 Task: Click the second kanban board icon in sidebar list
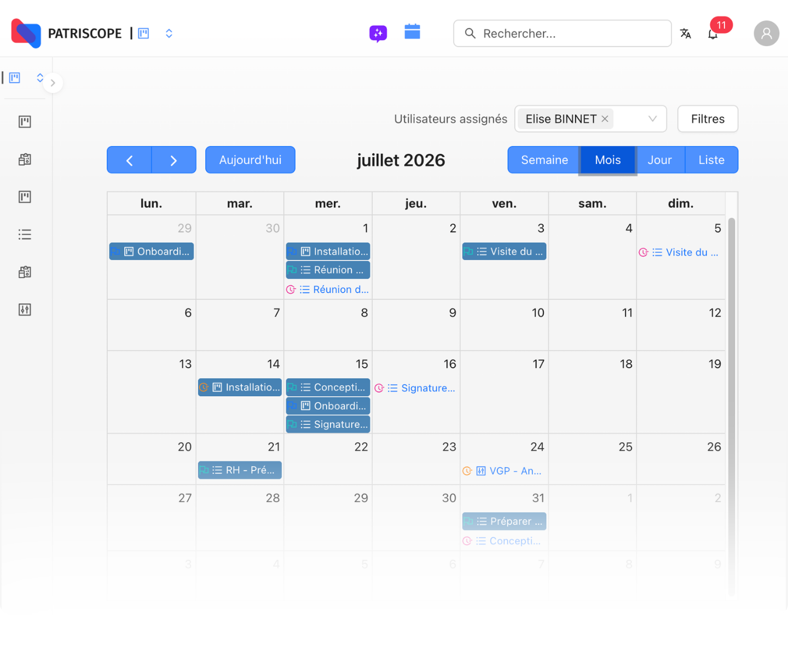25,197
